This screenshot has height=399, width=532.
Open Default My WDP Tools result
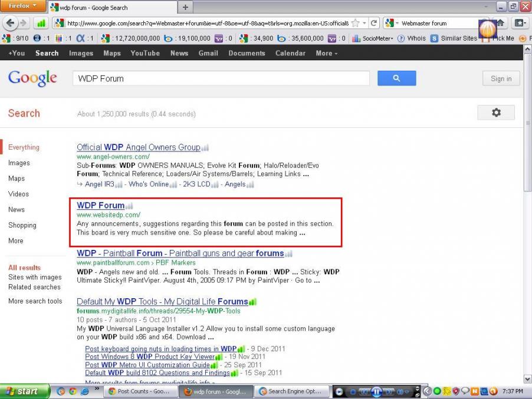[162, 301]
